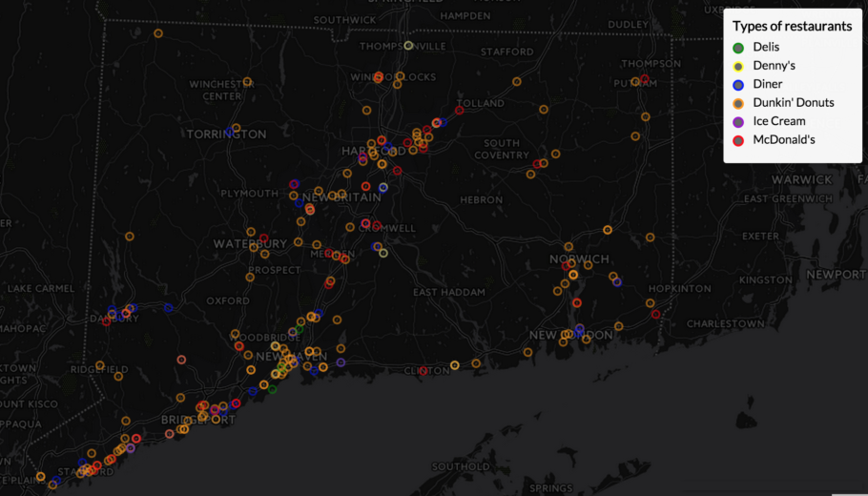
Task: Click the Dunkin' marker near top-left state corner
Action: (x=157, y=33)
